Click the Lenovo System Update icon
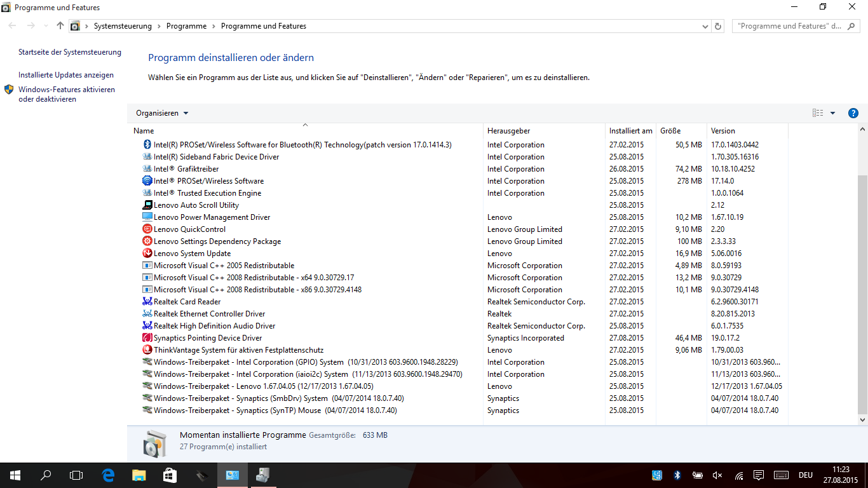This screenshot has width=868, height=488. click(147, 254)
